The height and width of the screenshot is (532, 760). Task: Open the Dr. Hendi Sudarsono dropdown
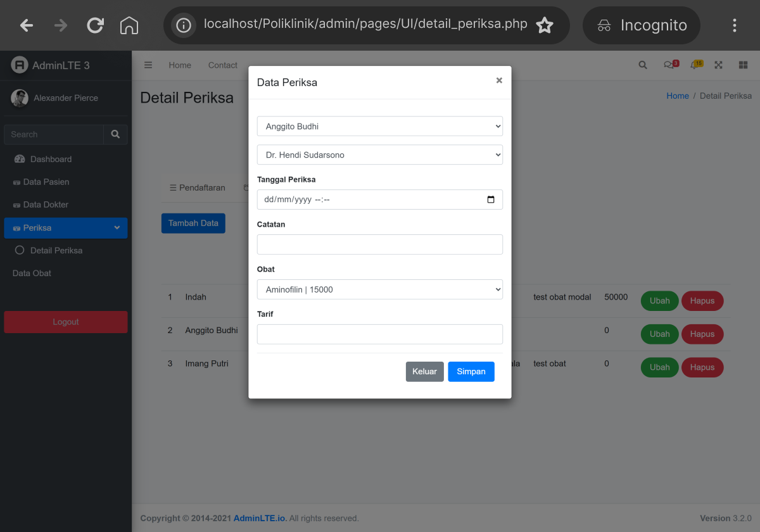[379, 155]
